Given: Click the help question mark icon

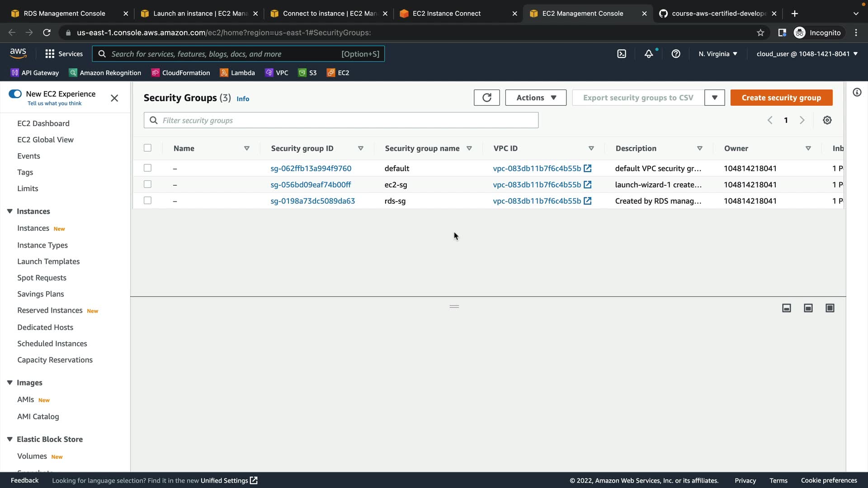Looking at the screenshot, I should tap(676, 54).
